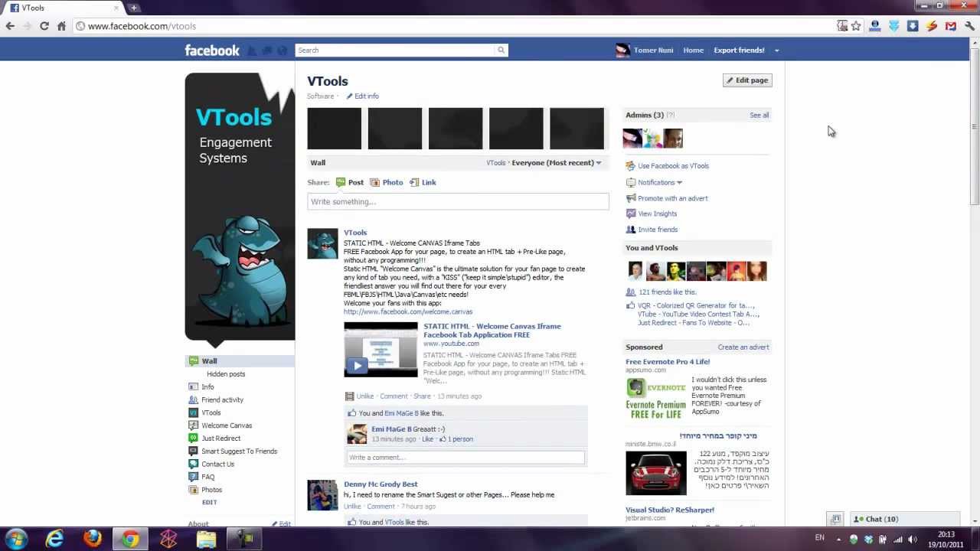Share the VTools Static HTML post
The height and width of the screenshot is (551, 980).
(x=422, y=396)
